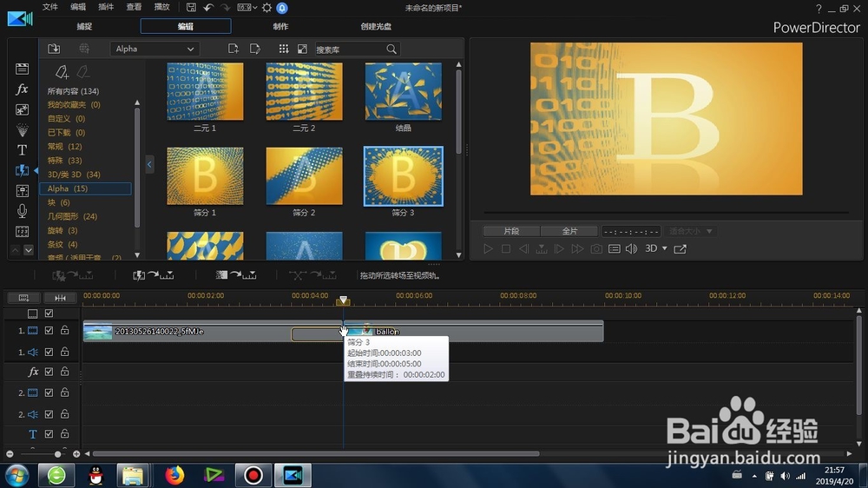Viewport: 868px width, 488px height.
Task: Switch to the 捕捉 tab
Action: tap(84, 26)
